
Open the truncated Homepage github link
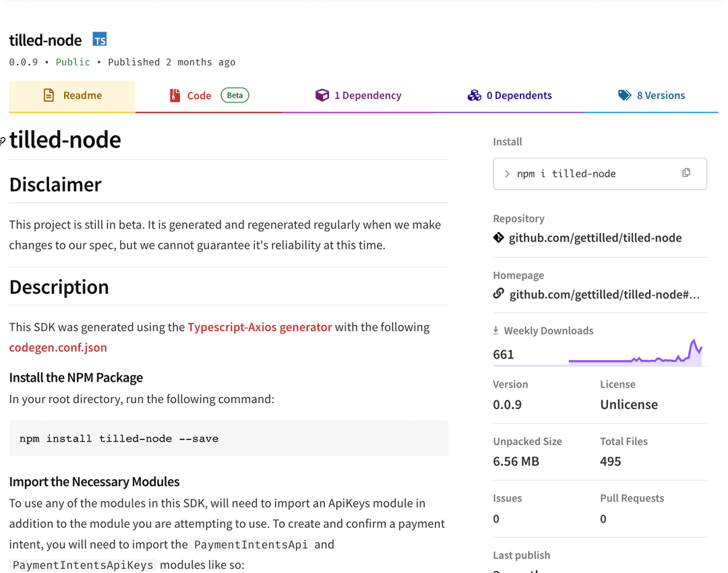point(605,295)
